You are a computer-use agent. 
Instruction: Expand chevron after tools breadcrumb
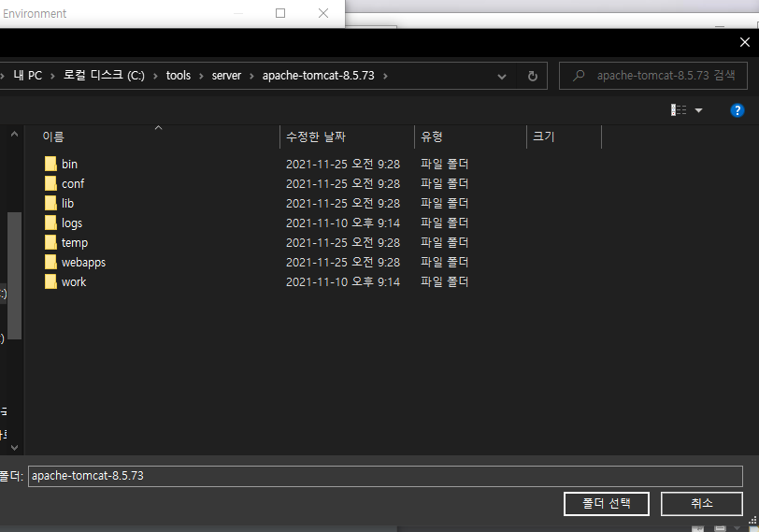tap(201, 76)
